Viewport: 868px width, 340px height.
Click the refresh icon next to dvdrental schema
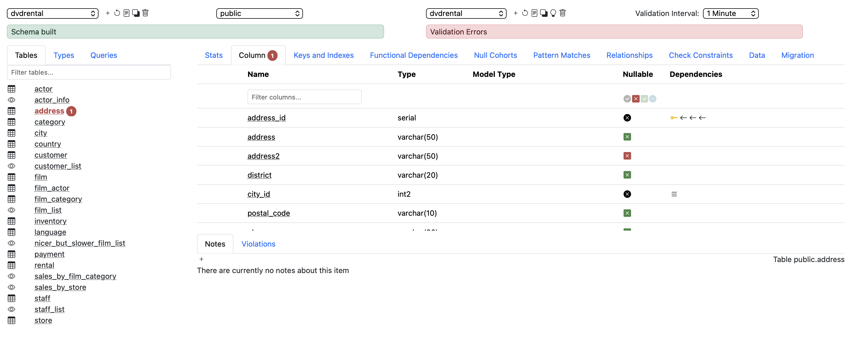point(117,13)
